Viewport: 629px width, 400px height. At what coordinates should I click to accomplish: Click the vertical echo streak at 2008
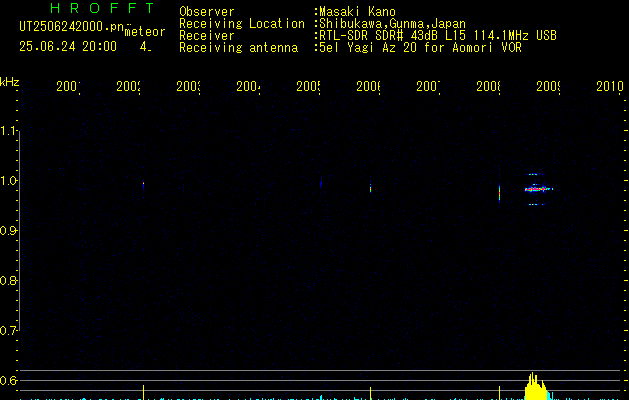click(x=499, y=193)
